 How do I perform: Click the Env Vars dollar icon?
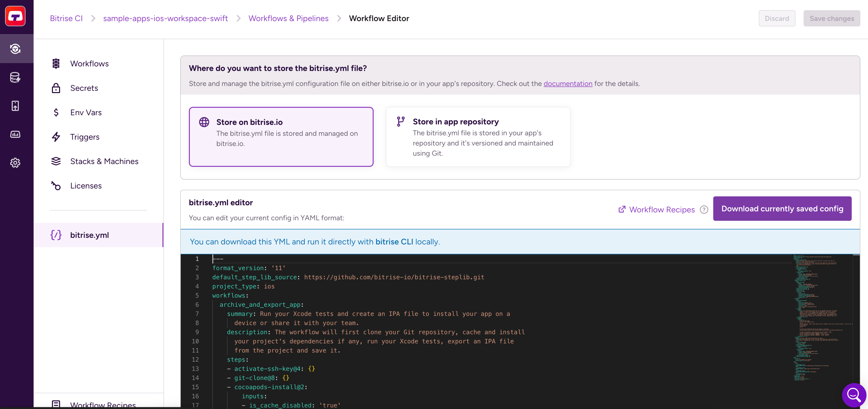pos(56,112)
